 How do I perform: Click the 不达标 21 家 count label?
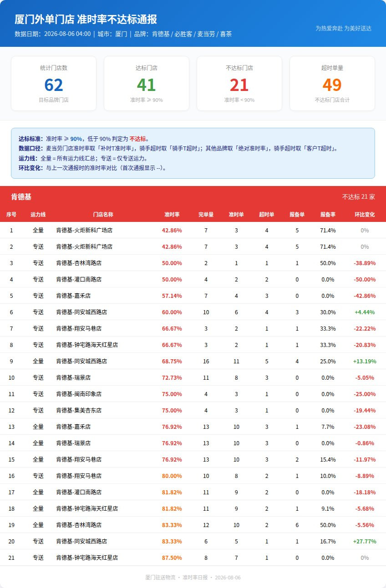(359, 197)
